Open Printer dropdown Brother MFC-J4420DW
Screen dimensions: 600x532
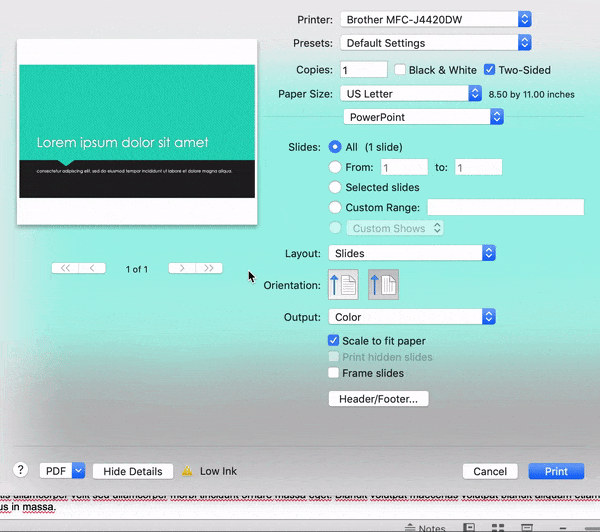coord(436,20)
